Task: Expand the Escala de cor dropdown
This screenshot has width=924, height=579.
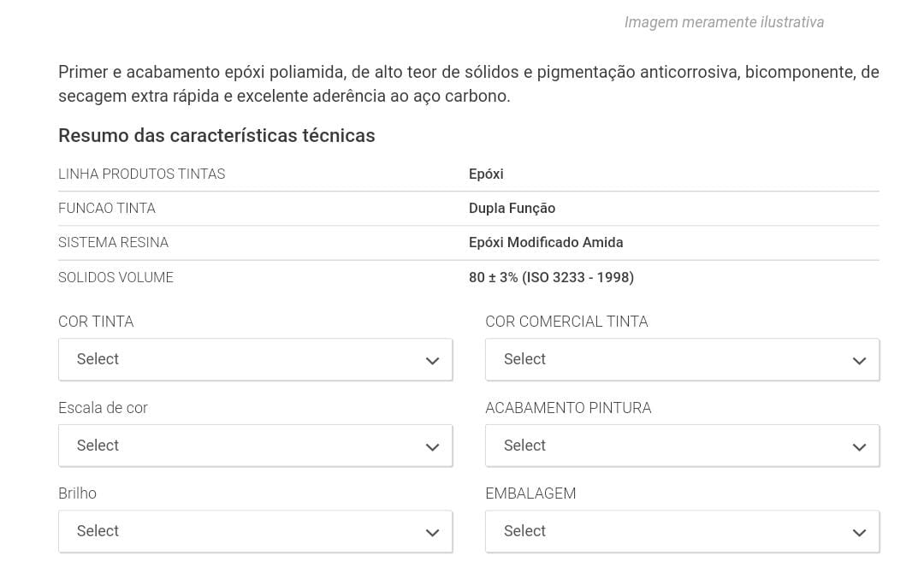Action: pyautogui.click(x=255, y=446)
